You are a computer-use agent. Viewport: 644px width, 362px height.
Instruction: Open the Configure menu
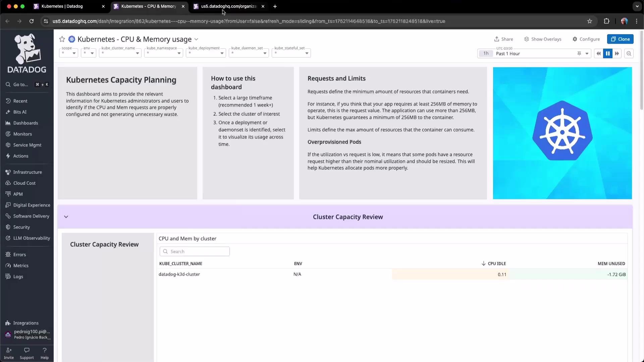(586, 39)
